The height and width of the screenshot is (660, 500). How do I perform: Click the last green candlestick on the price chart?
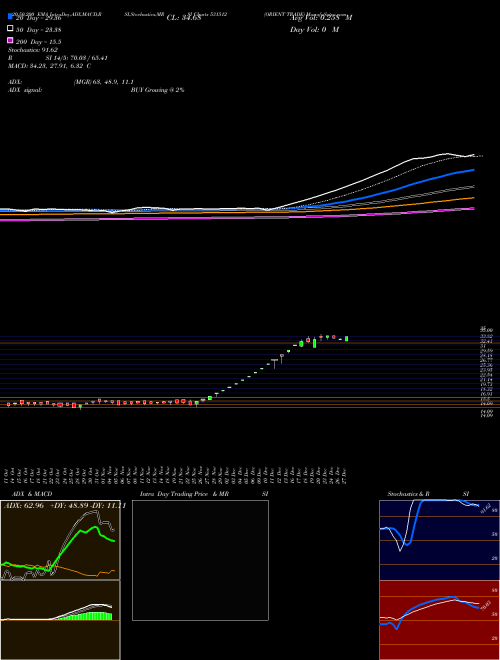(347, 338)
